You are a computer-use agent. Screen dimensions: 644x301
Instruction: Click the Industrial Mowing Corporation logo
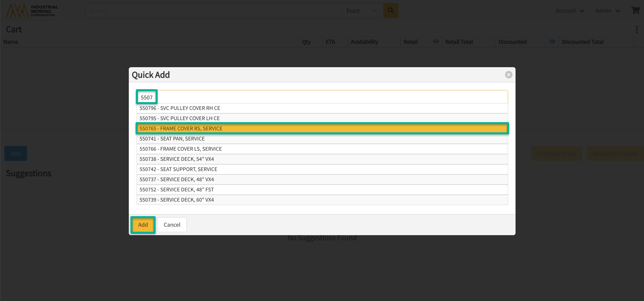click(32, 11)
